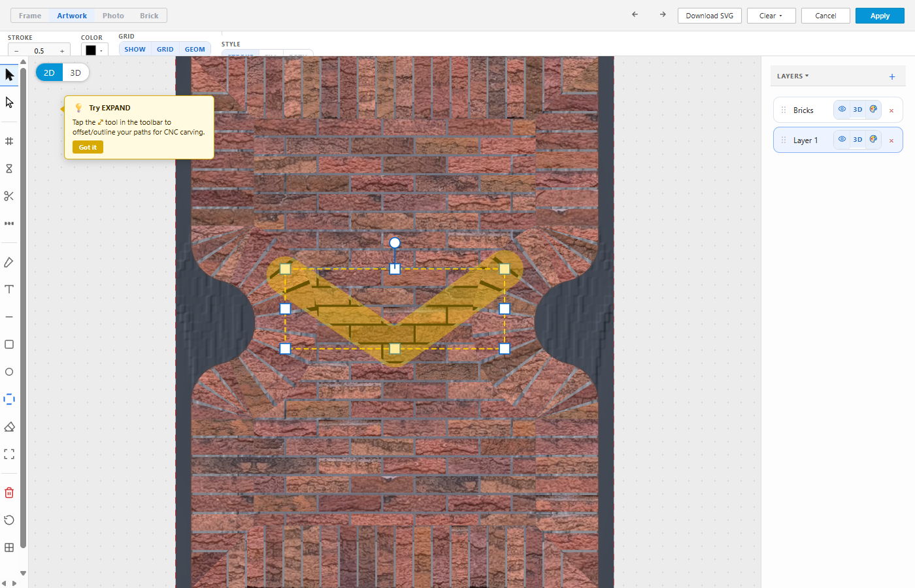The image size is (915, 588).
Task: Hide the Bricks layer with eye icon
Action: coord(842,109)
